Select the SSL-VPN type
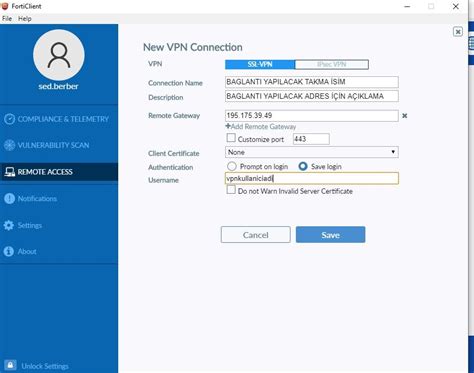The height and width of the screenshot is (373, 474). click(x=260, y=64)
